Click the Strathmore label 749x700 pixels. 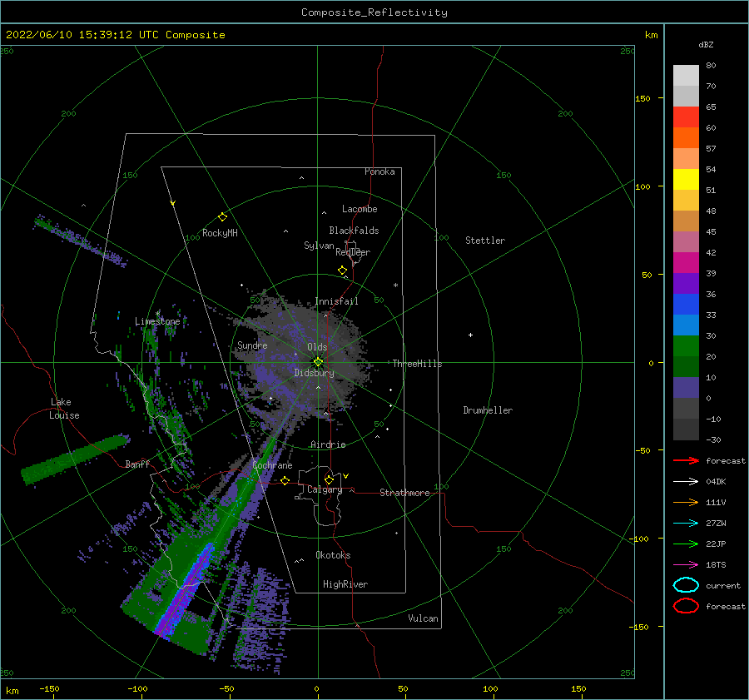tap(404, 493)
